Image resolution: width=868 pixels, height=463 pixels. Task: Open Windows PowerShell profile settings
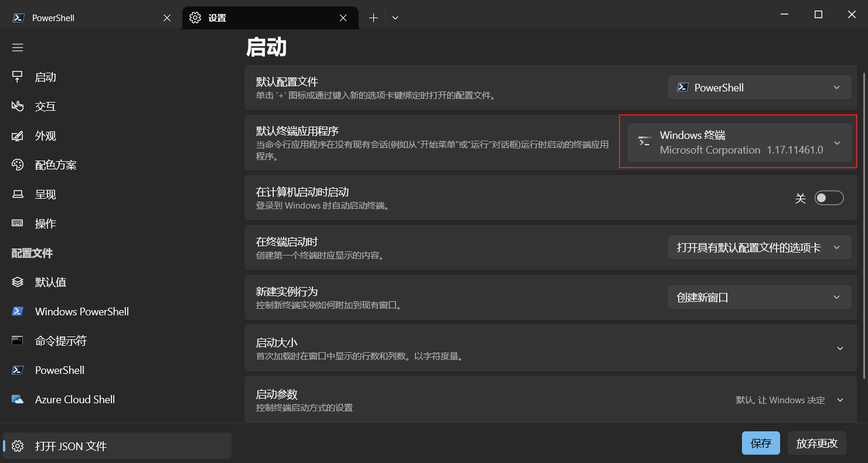(117, 311)
